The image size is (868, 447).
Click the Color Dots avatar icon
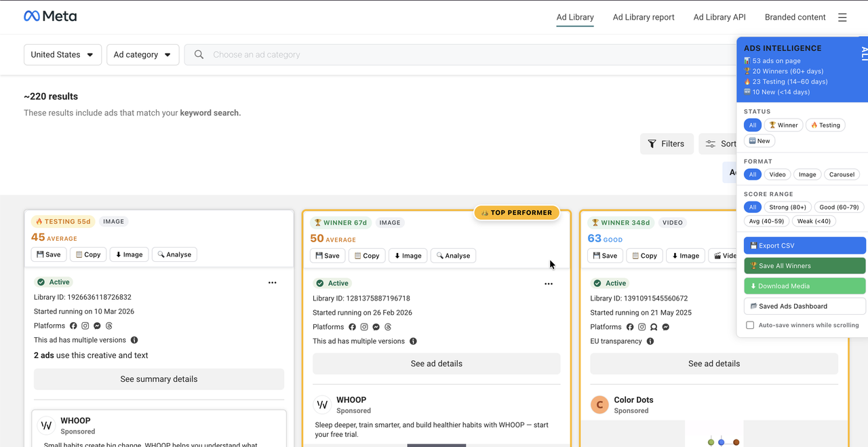(x=599, y=405)
